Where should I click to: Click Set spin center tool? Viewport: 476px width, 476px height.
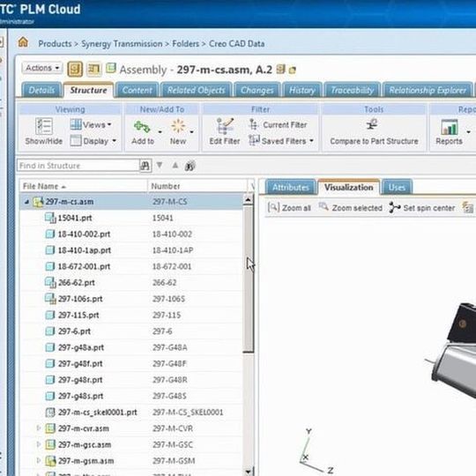tap(422, 208)
